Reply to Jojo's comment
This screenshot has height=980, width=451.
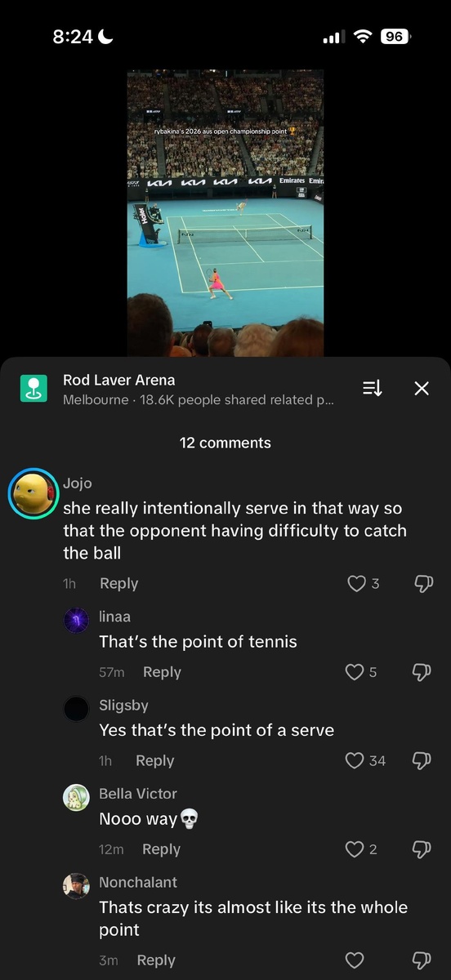coord(118,583)
